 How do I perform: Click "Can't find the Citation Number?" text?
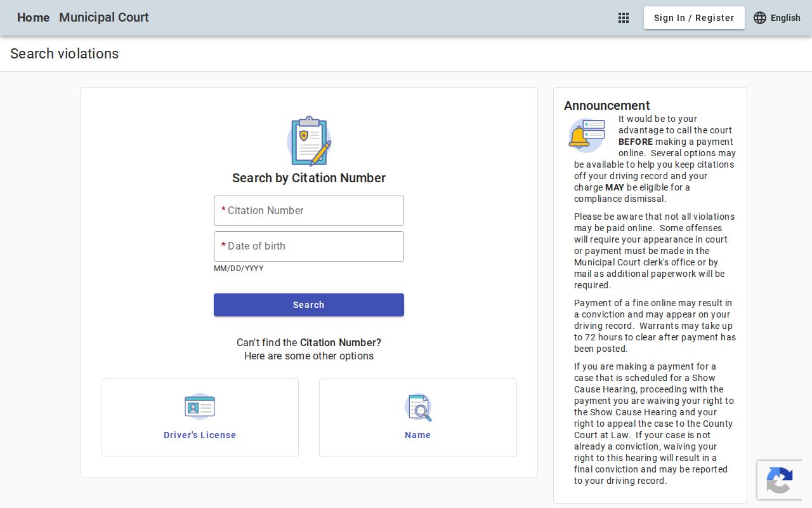click(309, 342)
